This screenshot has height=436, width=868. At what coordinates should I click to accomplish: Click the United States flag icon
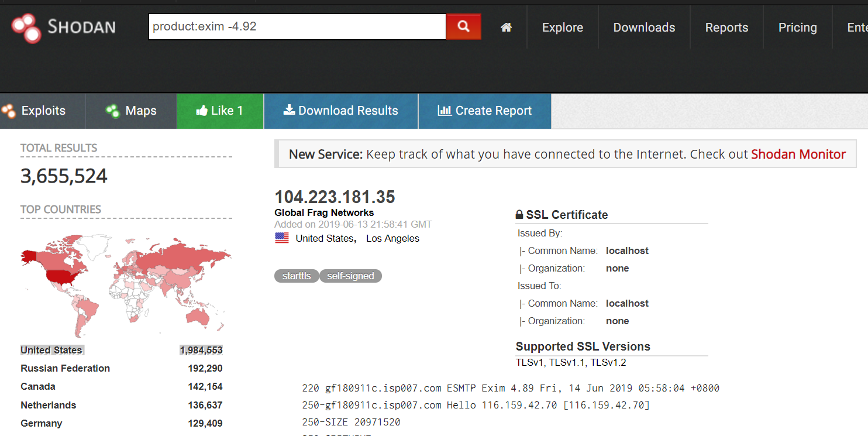[282, 238]
